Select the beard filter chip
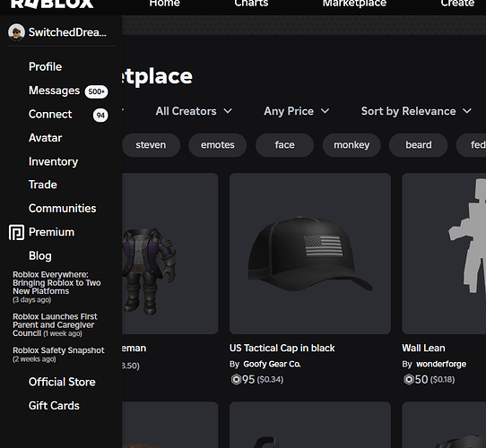486x448 pixels. (x=419, y=145)
